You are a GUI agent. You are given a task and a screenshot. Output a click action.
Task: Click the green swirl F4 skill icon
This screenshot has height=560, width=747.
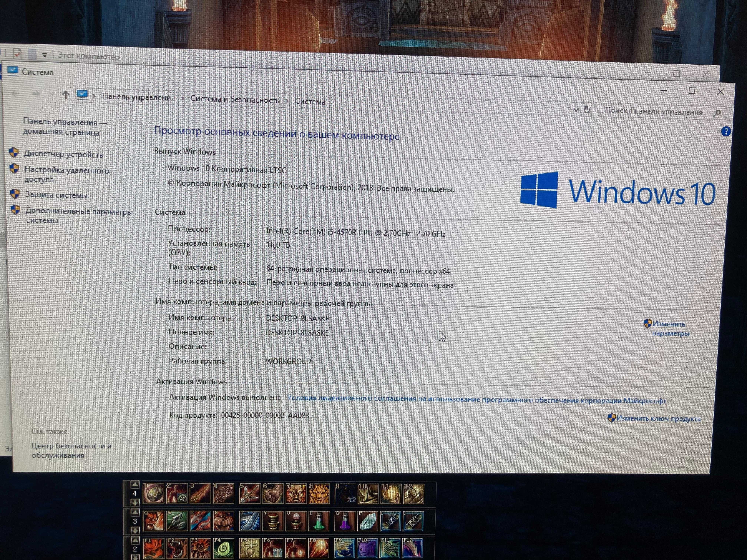(223, 548)
